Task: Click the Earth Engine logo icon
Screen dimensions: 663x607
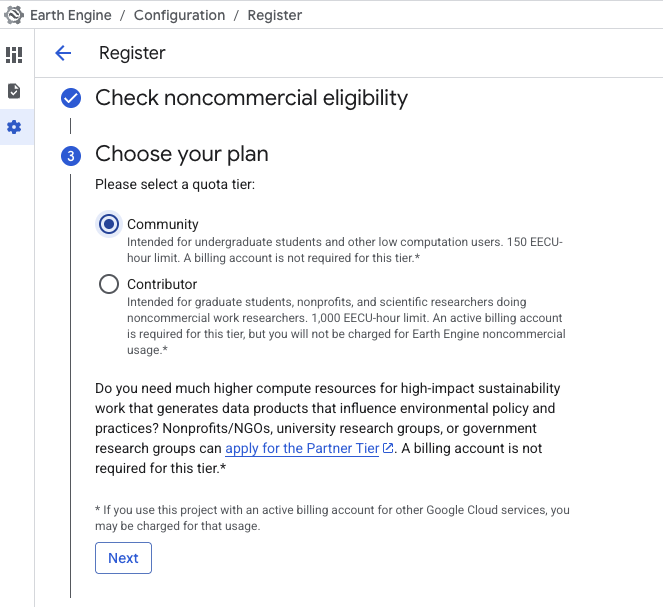Action: pos(14,15)
